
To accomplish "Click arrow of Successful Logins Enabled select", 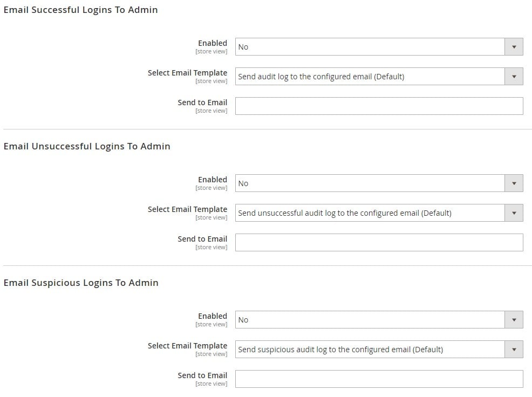I will tap(514, 47).
